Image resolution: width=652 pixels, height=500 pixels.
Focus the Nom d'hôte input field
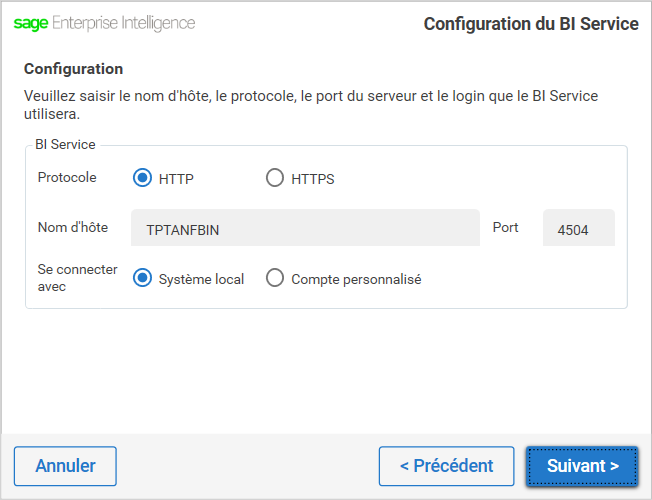pyautogui.click(x=305, y=228)
